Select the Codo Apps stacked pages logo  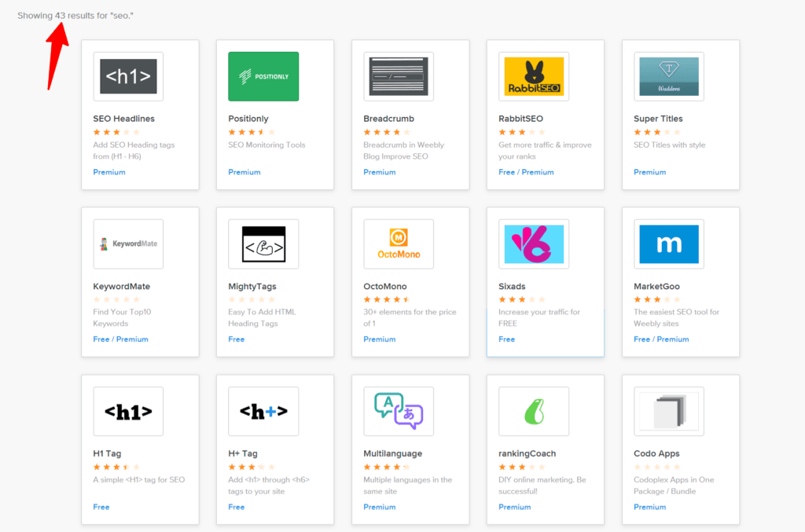tap(668, 411)
